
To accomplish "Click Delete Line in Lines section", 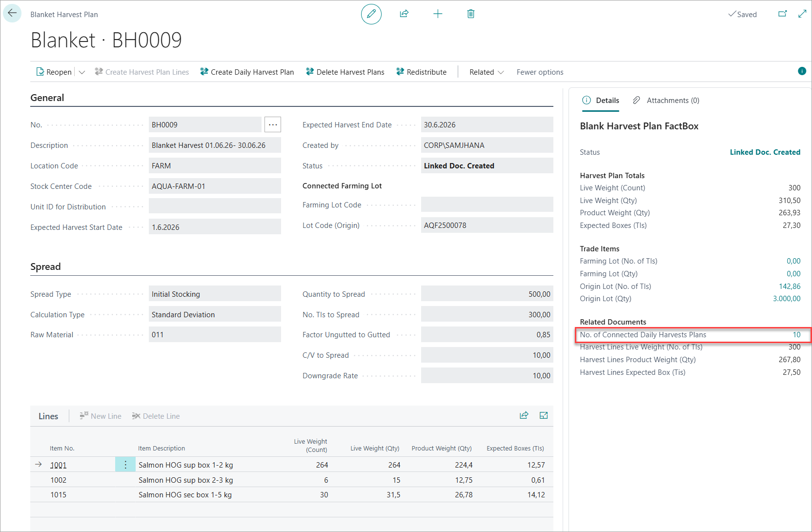I will (x=156, y=416).
